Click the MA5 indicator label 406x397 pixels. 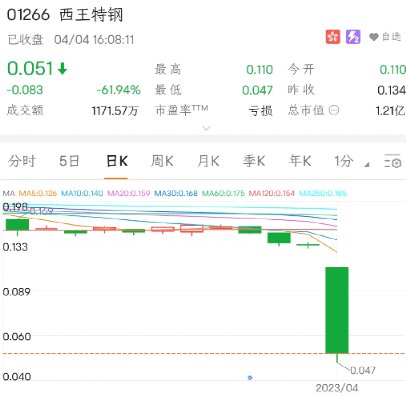(x=38, y=193)
